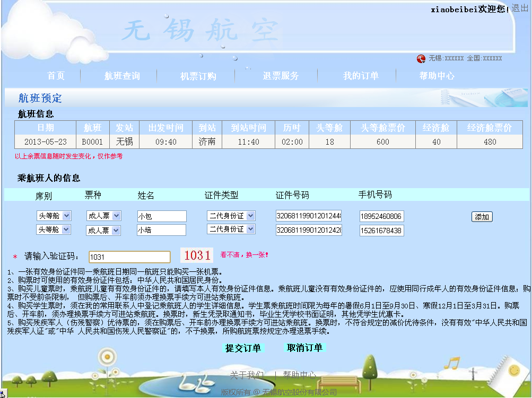Expand the 席别 dropdown for passenger 小包
Image resolution: width=532 pixels, height=398 pixels.
pos(54,216)
